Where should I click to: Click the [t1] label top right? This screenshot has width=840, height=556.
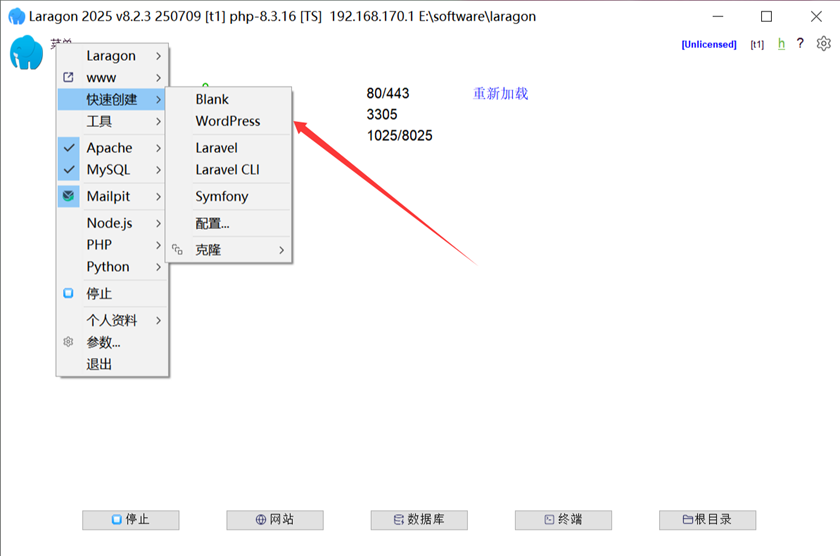coord(757,44)
